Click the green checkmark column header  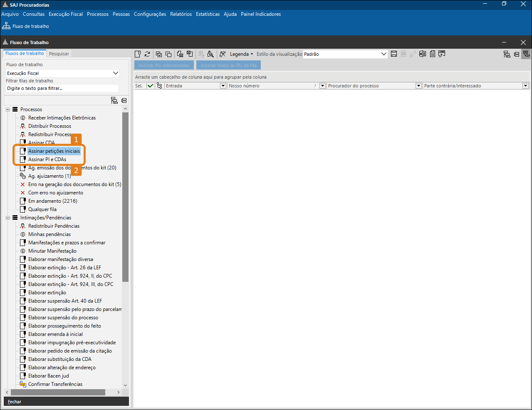click(151, 86)
